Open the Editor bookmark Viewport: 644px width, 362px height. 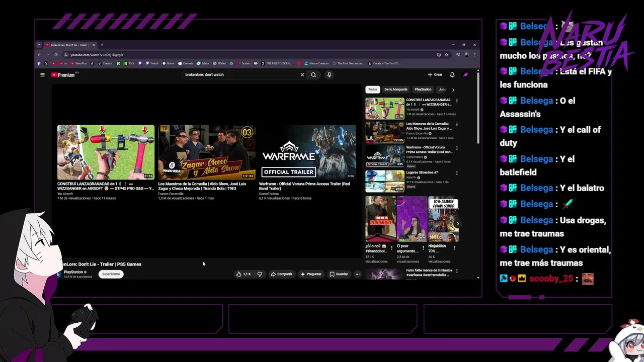click(x=203, y=63)
